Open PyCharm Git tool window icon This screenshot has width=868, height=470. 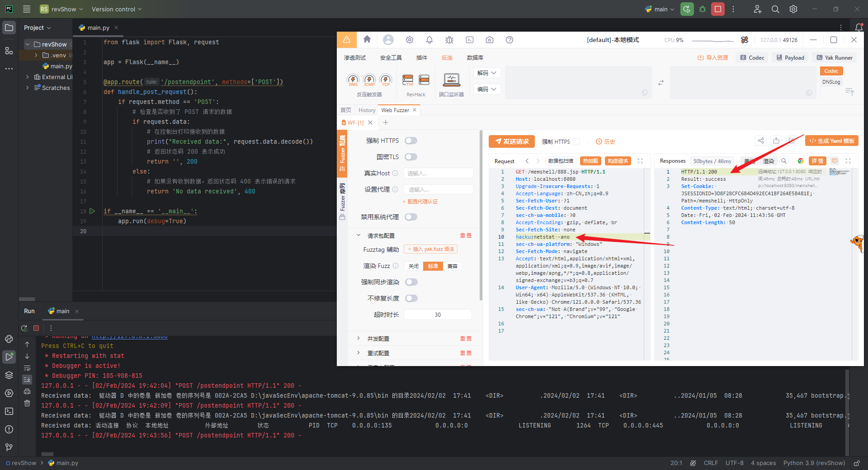click(x=9, y=447)
